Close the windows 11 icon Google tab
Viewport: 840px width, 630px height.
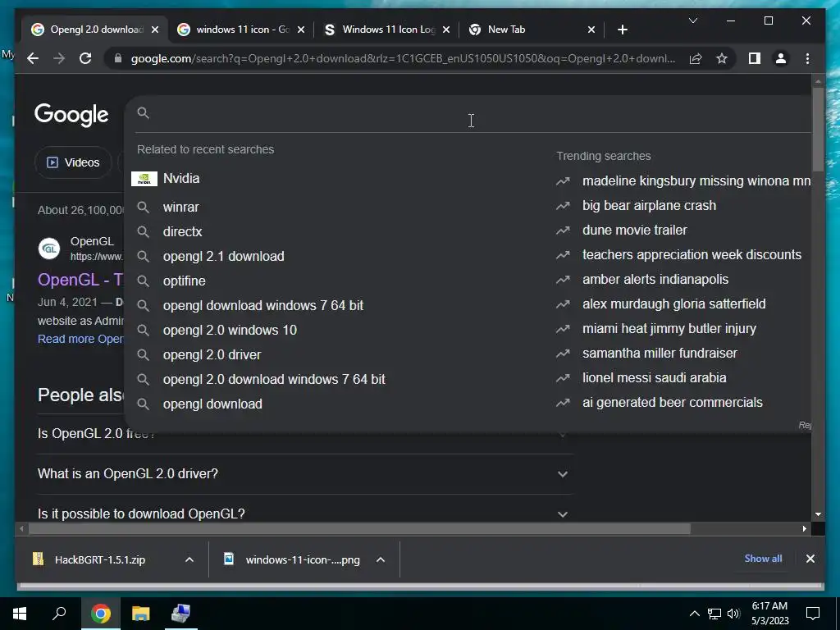[x=301, y=30]
